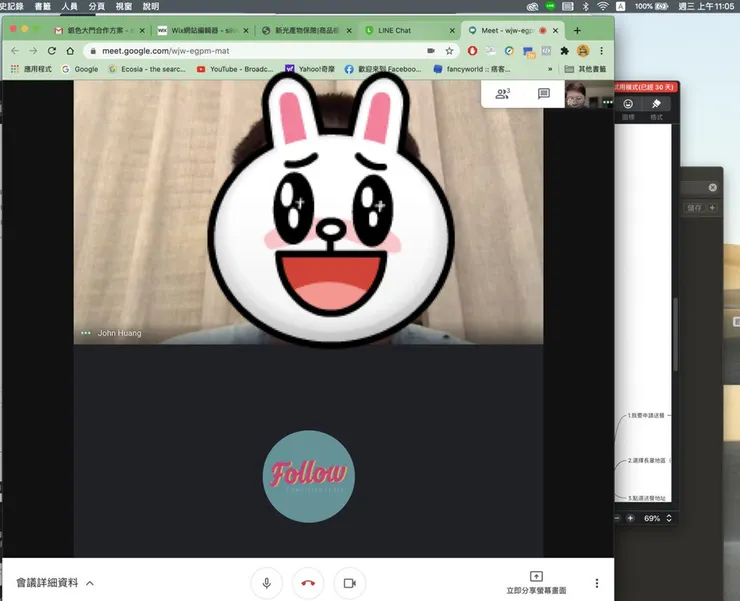Open the Google bookmark
740x601 pixels.
click(80, 69)
